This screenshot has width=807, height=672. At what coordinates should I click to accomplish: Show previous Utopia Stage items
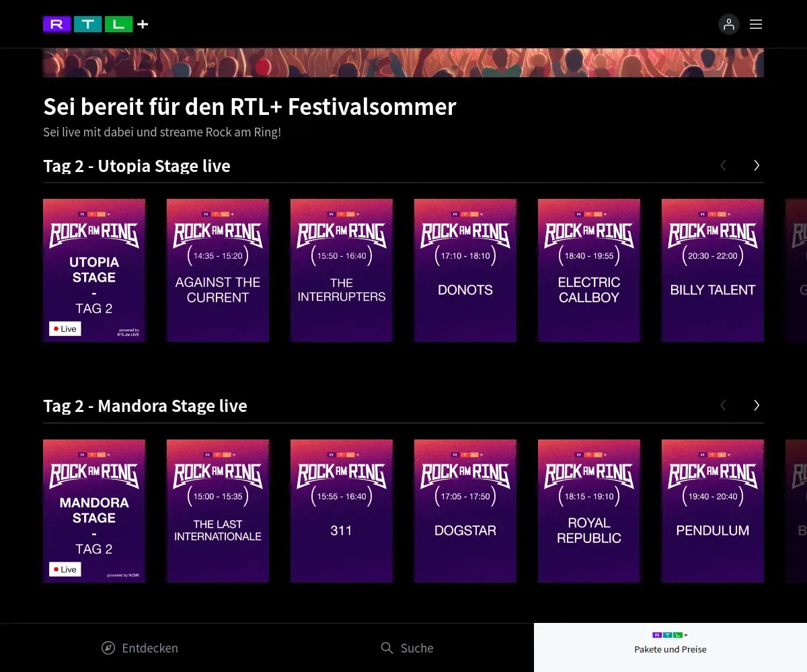point(723,165)
